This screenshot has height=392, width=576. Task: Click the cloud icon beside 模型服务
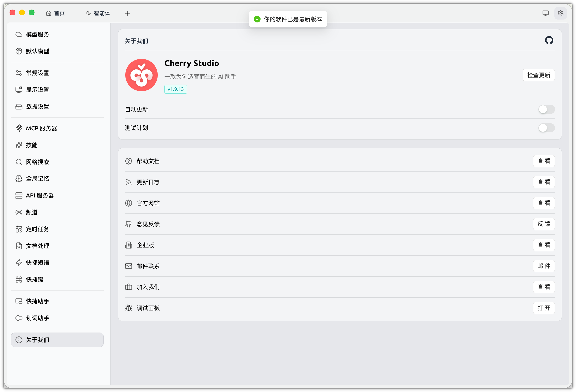pos(19,34)
